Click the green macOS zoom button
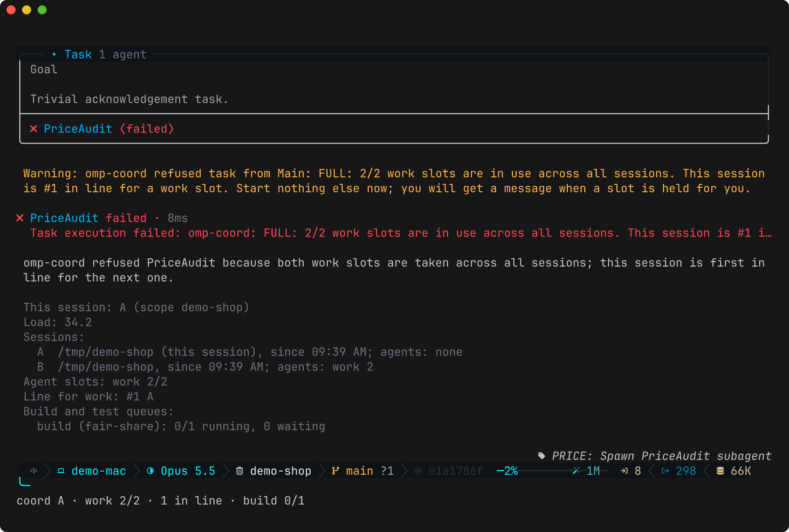The width and height of the screenshot is (789, 532). tap(42, 10)
